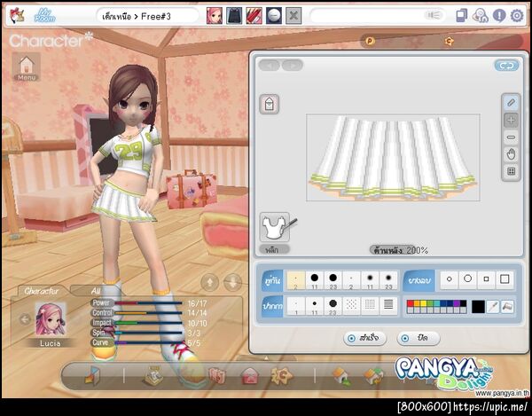Select the size 1 pen tip

click(296, 306)
